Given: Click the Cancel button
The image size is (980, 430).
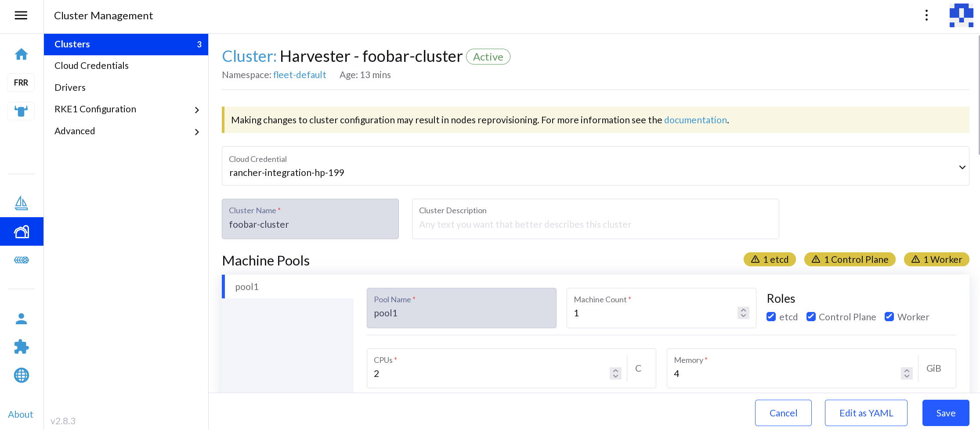Looking at the screenshot, I should (x=783, y=413).
